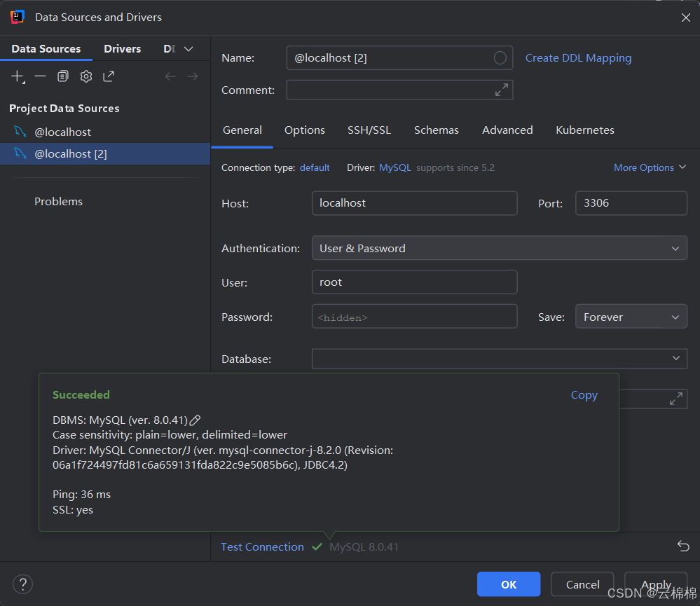Open the tab overflow chevron next to Drivers
700x606 pixels.
coord(188,48)
